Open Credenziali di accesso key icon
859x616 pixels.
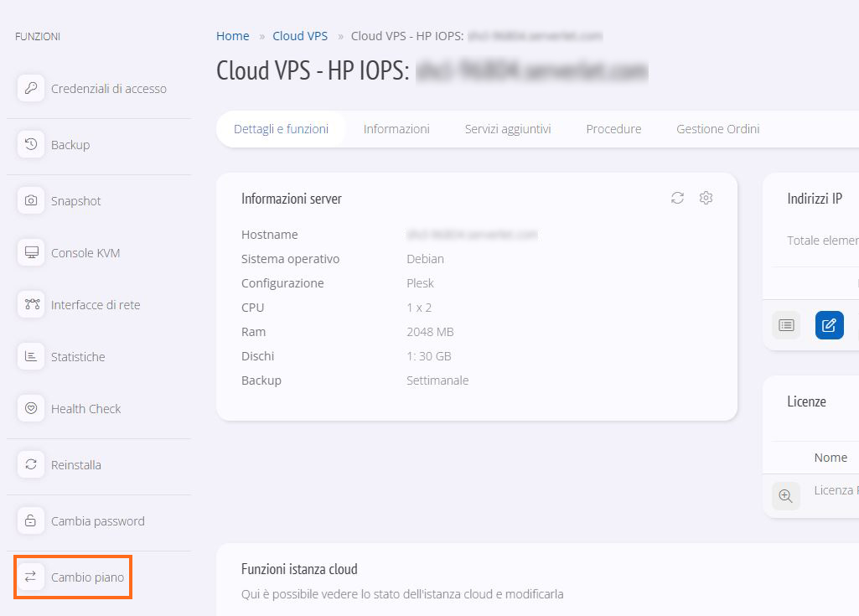tap(31, 88)
